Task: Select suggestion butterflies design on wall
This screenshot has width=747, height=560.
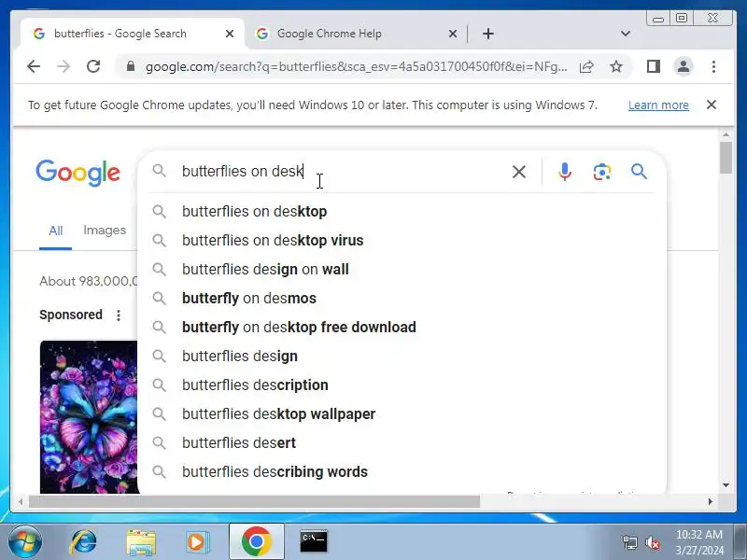Action: click(x=402, y=270)
